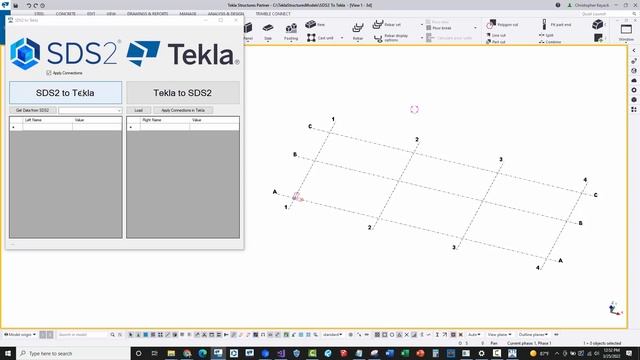Expand the Cast unit dropdown arrow
Screen dimensions: 640x360
(342, 38)
